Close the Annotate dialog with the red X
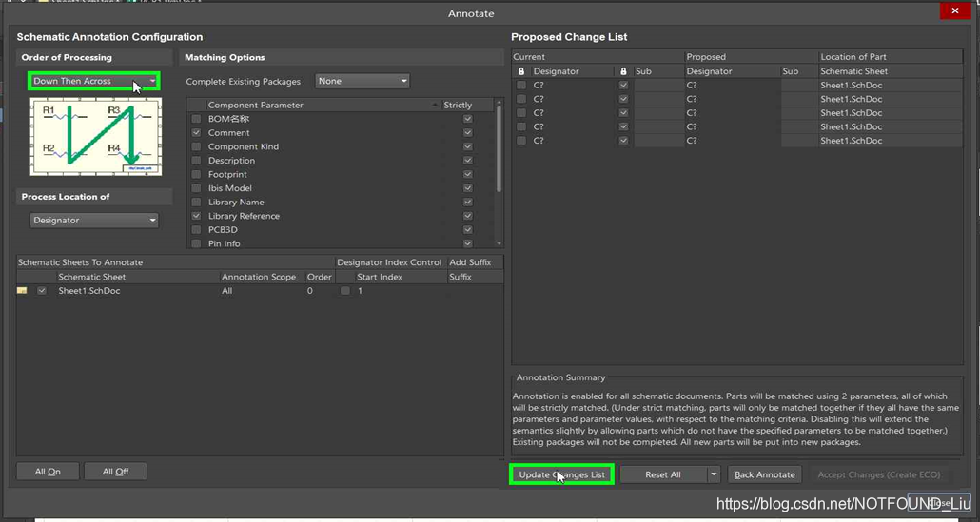Screen dimensions: 980x522 [x=955, y=10]
